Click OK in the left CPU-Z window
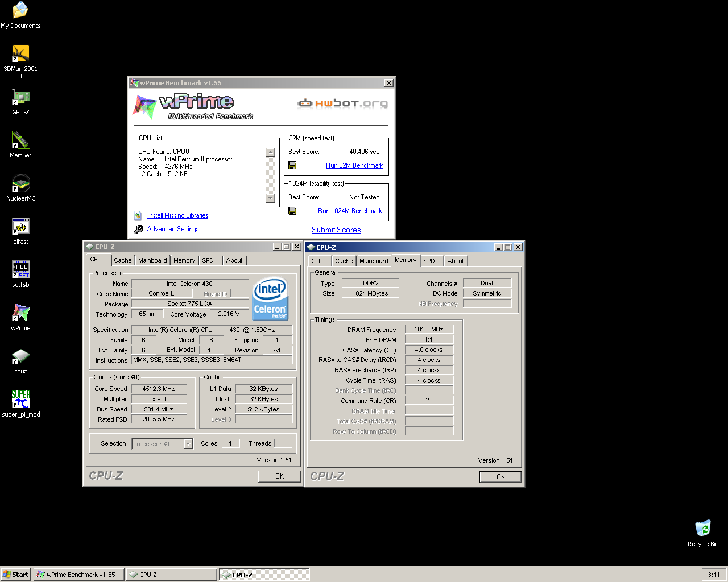The width and height of the screenshot is (728, 582). 279,476
